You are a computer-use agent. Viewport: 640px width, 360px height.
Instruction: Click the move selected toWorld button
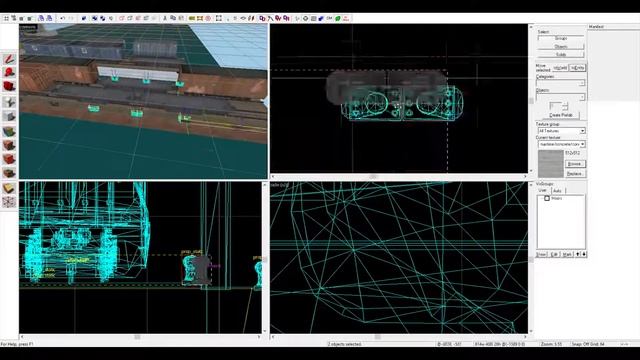(560, 68)
